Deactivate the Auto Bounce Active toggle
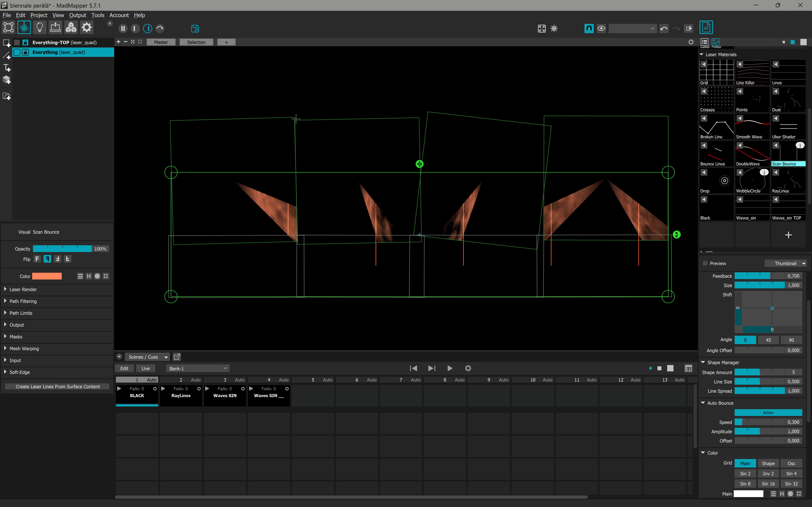812x507 pixels. click(x=768, y=412)
